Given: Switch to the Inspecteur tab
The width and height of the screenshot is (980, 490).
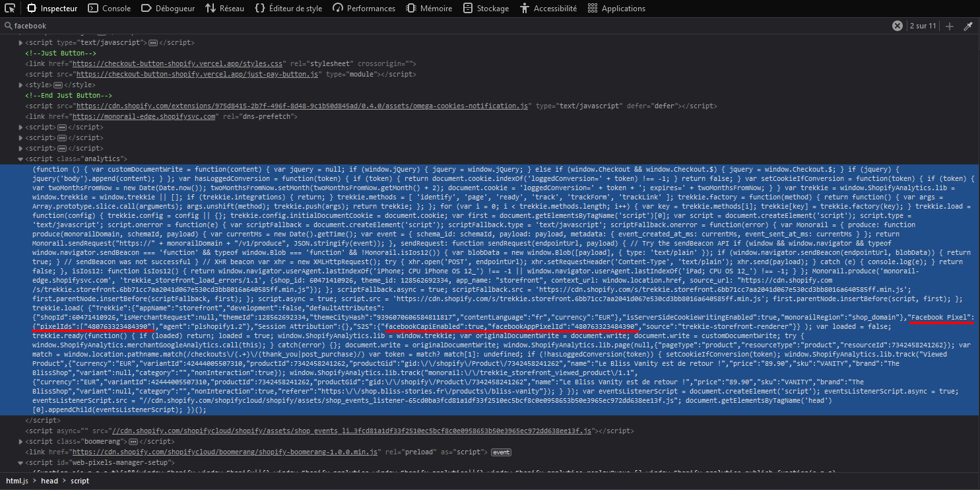Looking at the screenshot, I should [x=52, y=9].
